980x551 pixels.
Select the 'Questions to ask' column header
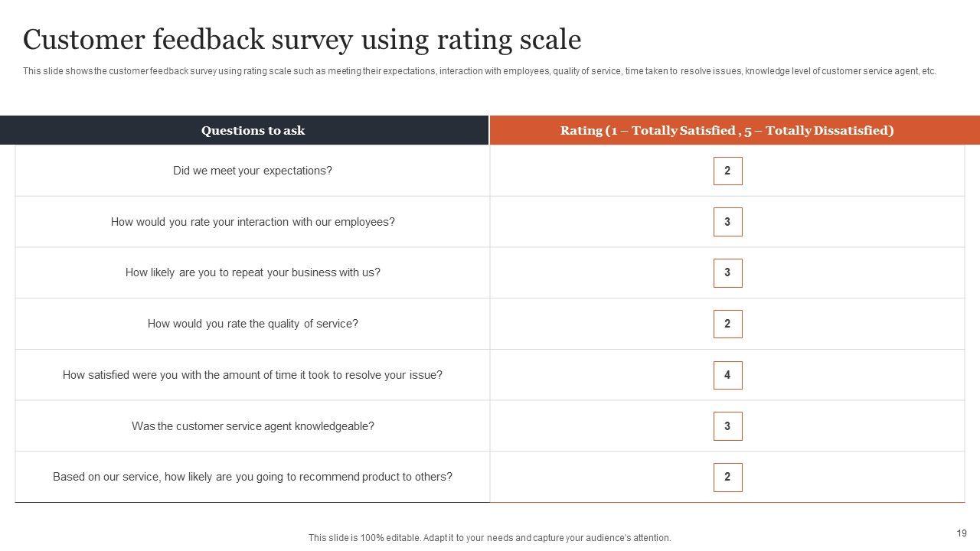tap(253, 130)
